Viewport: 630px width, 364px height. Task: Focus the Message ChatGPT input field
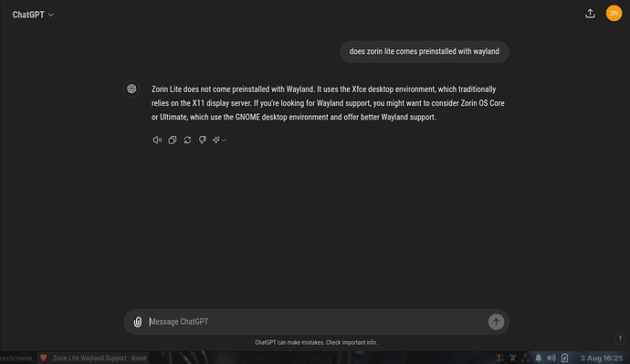(x=316, y=322)
